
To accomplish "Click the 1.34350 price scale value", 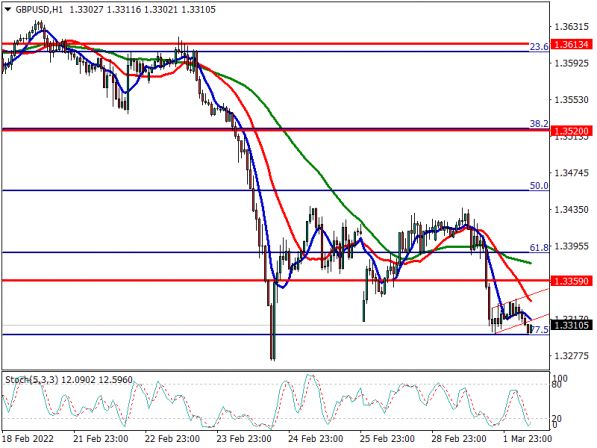I will pyautogui.click(x=571, y=209).
